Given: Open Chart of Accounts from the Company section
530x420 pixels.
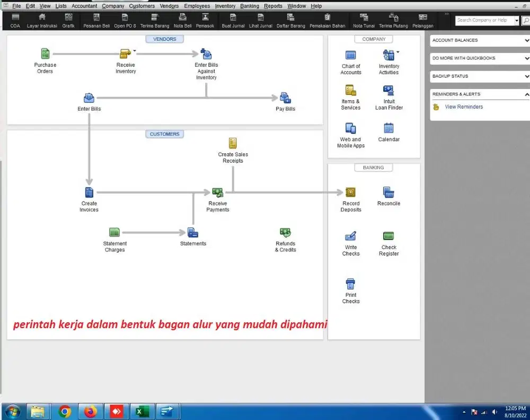Looking at the screenshot, I should coord(350,56).
